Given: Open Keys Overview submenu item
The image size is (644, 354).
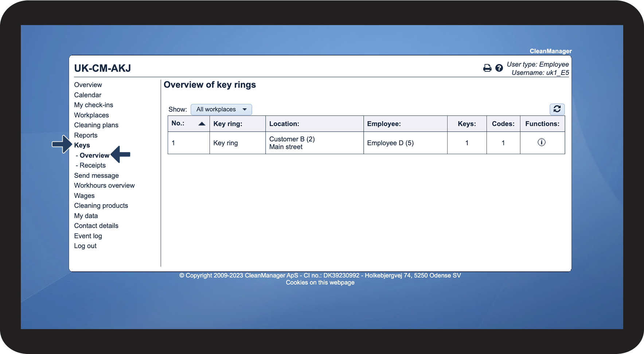Looking at the screenshot, I should [94, 155].
